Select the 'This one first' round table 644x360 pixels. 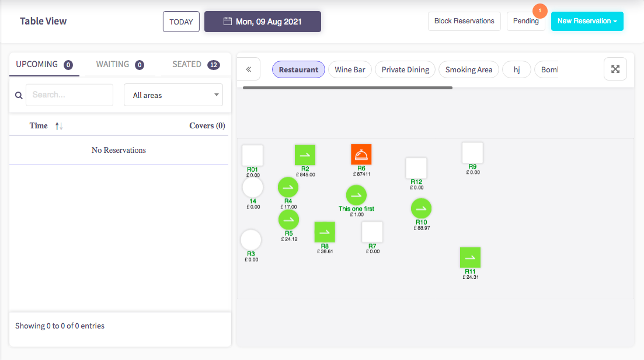(356, 195)
